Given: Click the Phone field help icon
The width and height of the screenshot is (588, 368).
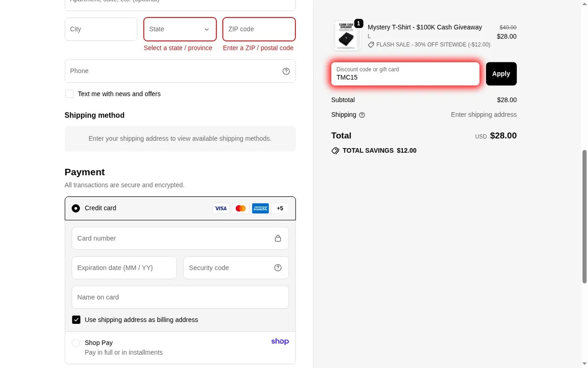Looking at the screenshot, I should [286, 71].
